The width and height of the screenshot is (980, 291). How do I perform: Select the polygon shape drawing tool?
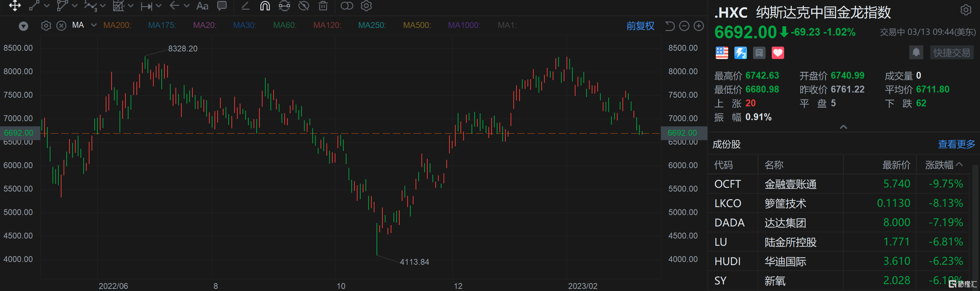point(62,6)
